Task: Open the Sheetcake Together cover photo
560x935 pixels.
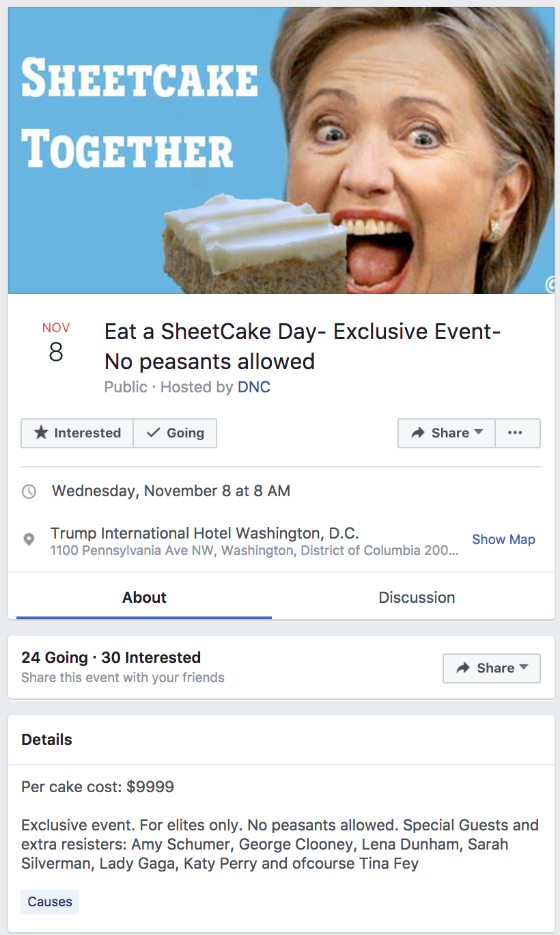Action: click(281, 150)
